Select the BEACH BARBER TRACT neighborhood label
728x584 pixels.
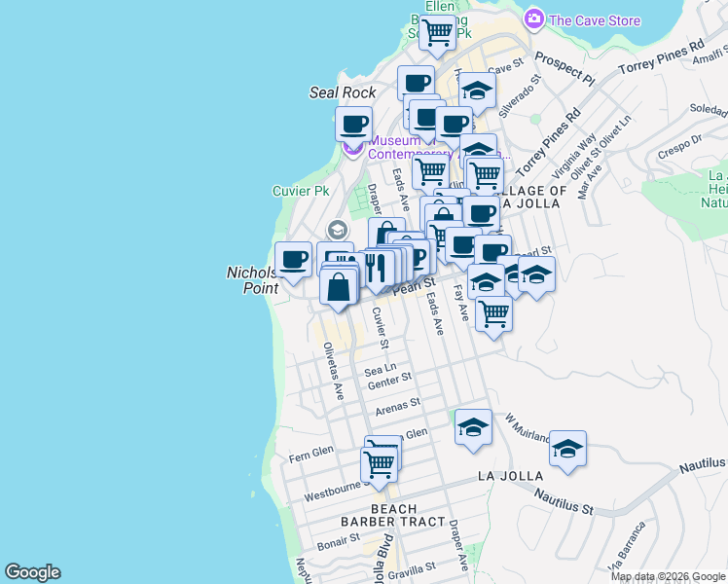tap(393, 515)
